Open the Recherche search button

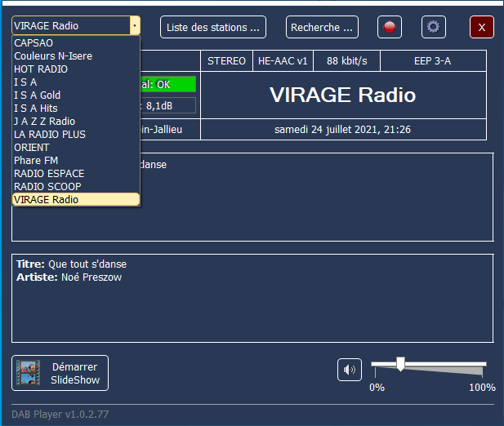(322, 27)
